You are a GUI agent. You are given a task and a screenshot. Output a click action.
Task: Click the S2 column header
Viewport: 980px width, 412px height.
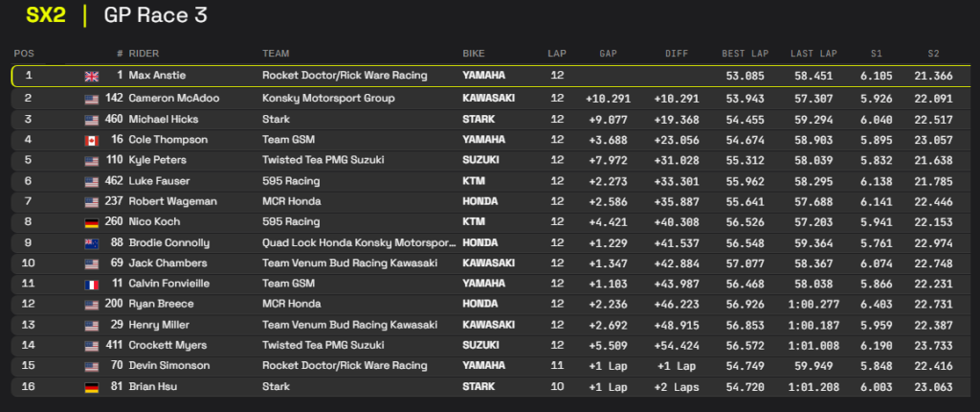click(x=933, y=54)
